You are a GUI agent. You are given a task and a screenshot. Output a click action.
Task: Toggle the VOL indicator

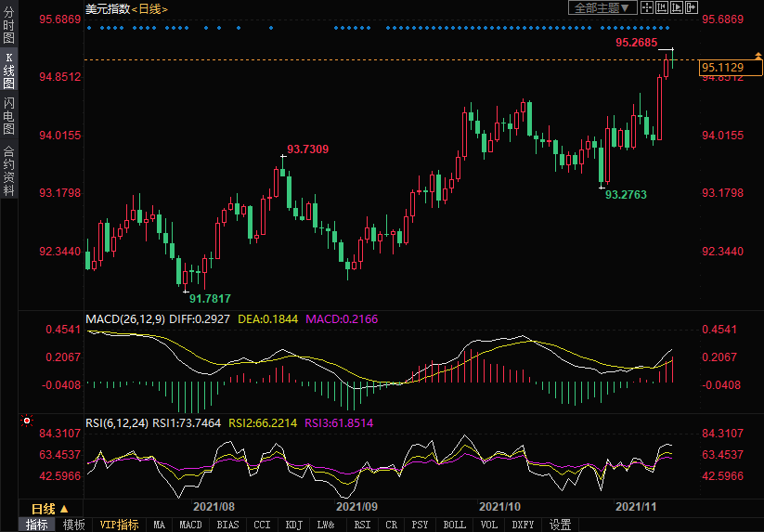point(488,525)
